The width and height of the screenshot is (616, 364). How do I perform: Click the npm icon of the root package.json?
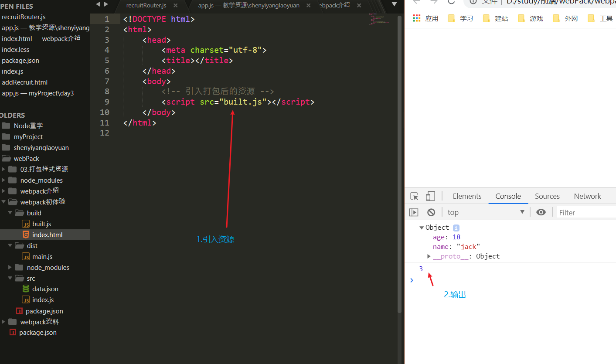click(13, 333)
